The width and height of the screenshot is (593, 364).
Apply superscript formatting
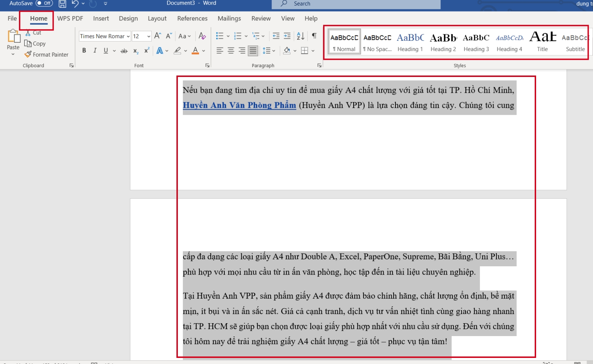tap(146, 51)
